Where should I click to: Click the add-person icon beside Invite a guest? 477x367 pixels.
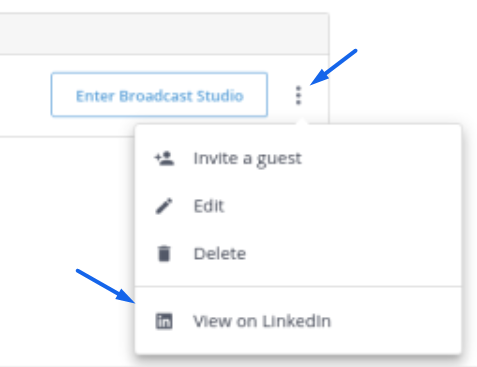164,158
